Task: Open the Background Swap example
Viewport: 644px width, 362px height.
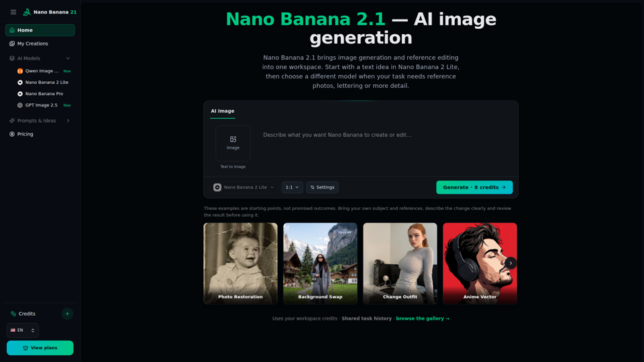Action: click(321, 263)
